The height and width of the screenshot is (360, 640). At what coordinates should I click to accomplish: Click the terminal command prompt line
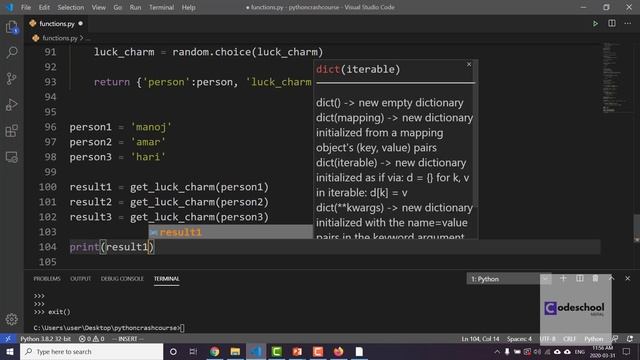109,328
